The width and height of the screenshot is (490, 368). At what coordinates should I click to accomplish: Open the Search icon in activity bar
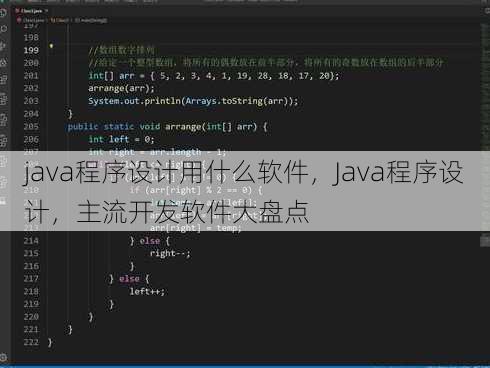coord(3,29)
